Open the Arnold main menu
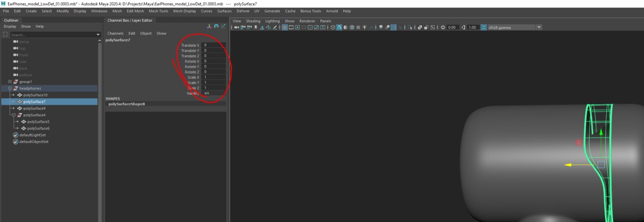644x222 pixels. pyautogui.click(x=332, y=11)
